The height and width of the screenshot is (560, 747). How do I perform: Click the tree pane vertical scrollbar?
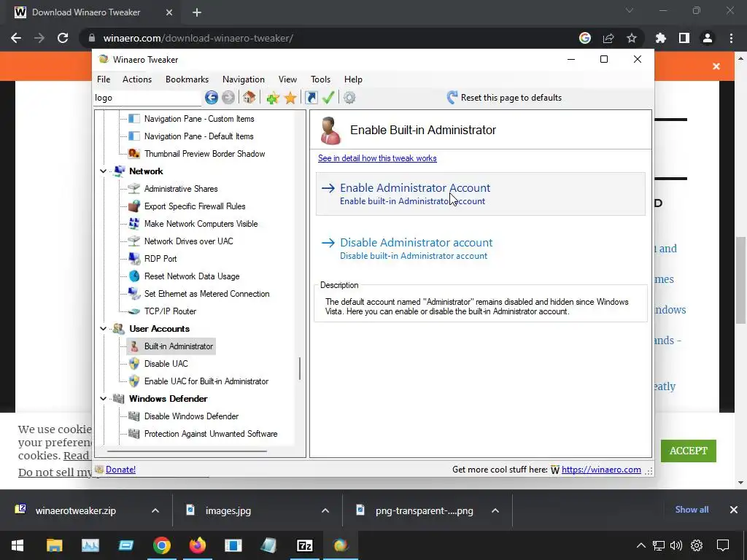[x=300, y=368]
